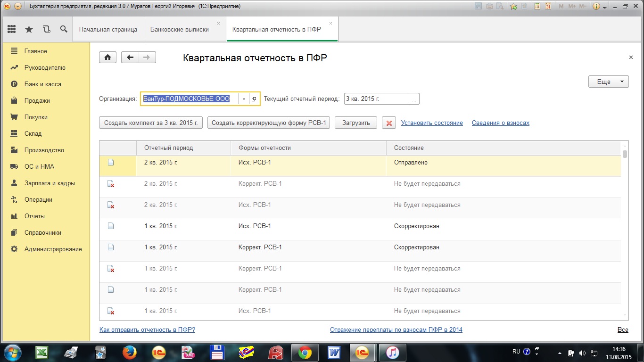Open the Сведения о взносах link
Viewport: 644px width, 362px height.
pyautogui.click(x=500, y=123)
